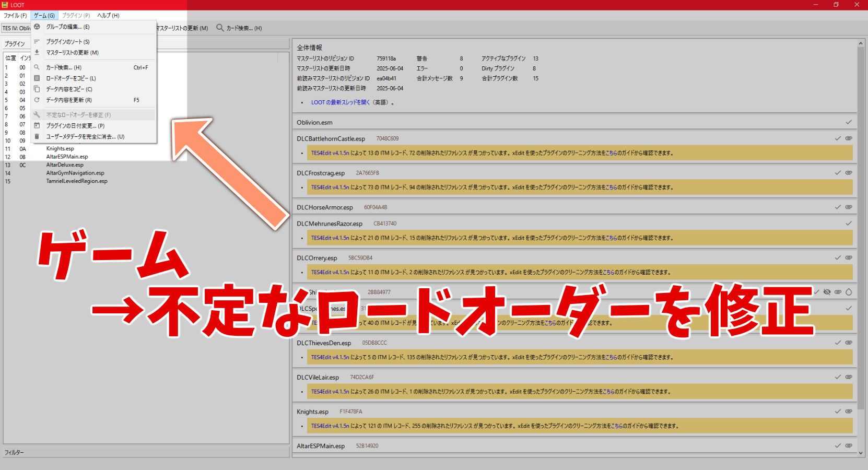The width and height of the screenshot is (868, 470).
Task: Expand the フィルター panel
Action: [146, 452]
